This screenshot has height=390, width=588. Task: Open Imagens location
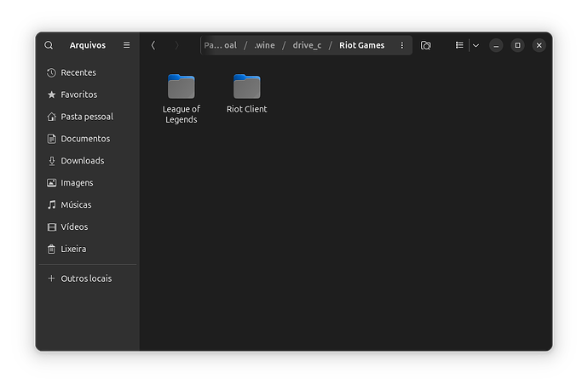point(77,183)
